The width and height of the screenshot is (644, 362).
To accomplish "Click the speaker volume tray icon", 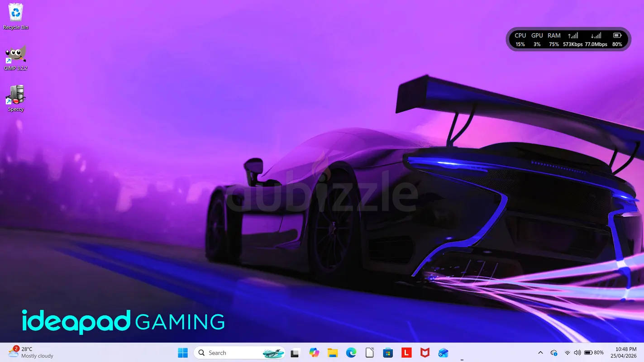I will 577,353.
